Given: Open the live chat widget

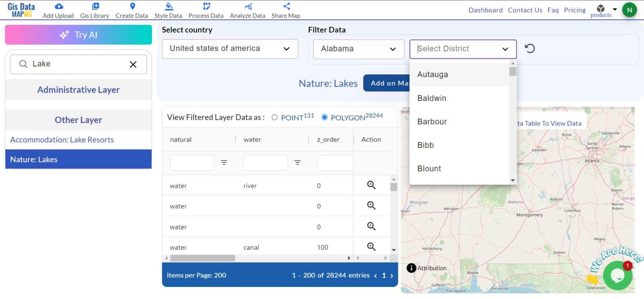Looking at the screenshot, I should click(617, 275).
